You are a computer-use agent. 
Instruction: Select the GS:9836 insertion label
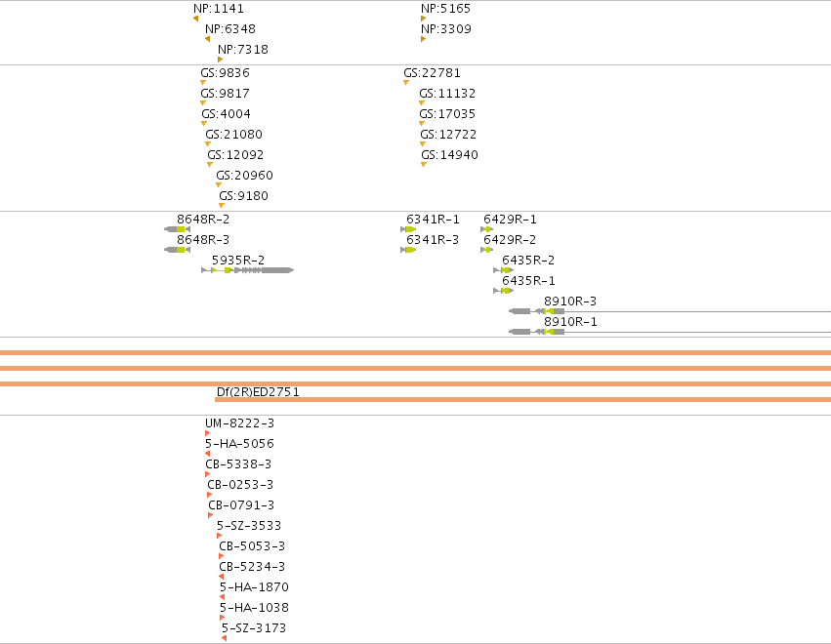225,72
